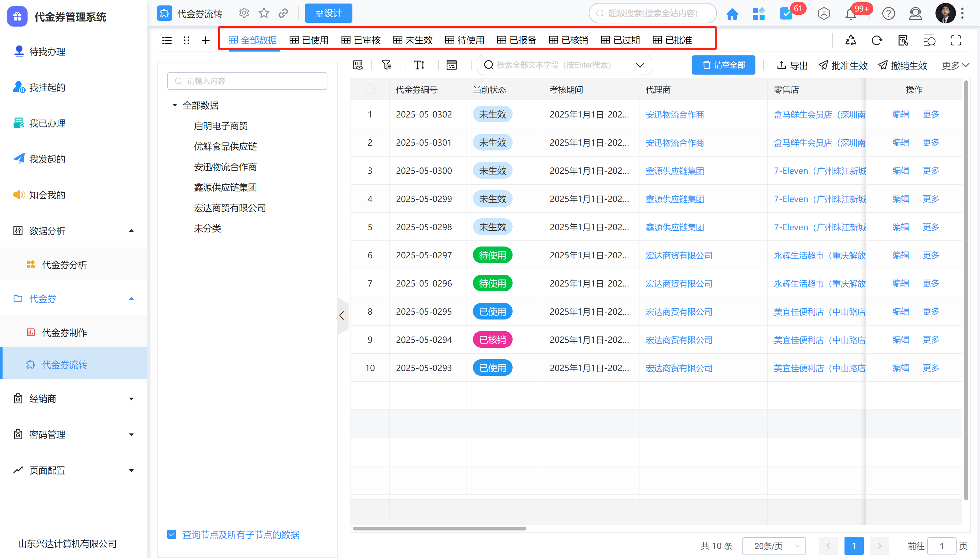Open the 20条/页 page size dropdown
Image resolution: width=980 pixels, height=558 pixels.
coord(773,546)
